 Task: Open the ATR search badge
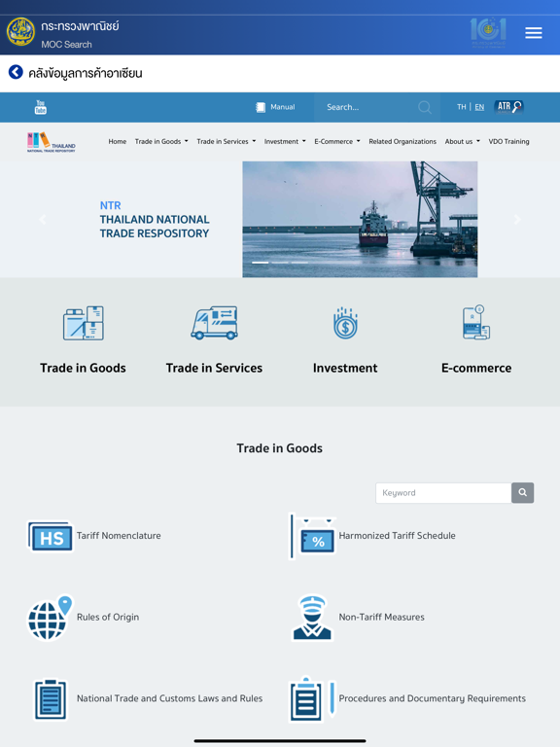[508, 107]
